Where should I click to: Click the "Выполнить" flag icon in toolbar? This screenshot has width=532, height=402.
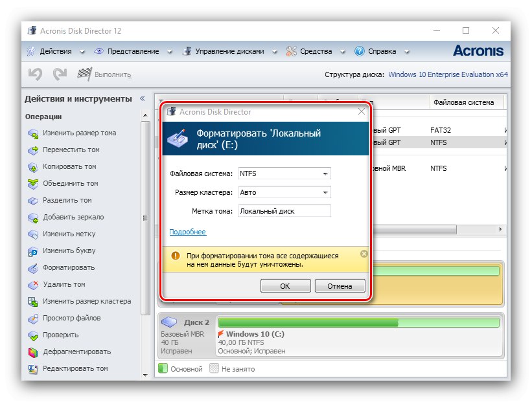85,74
